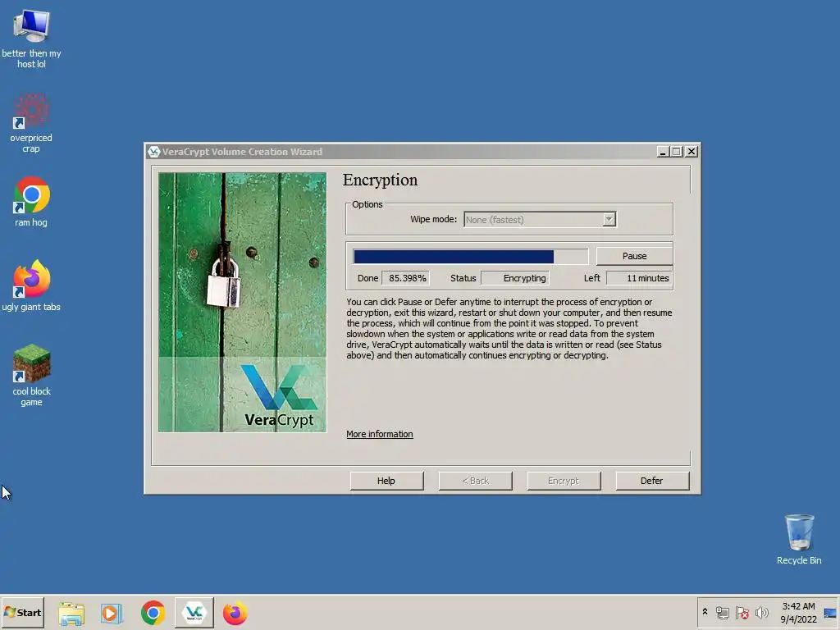840x630 pixels.
Task: Click the Status field showing Encrypting
Action: [515, 278]
